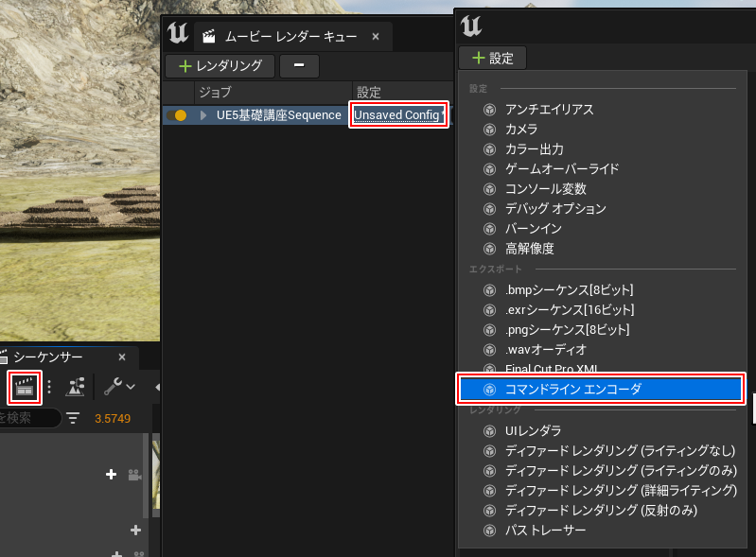Click the +レンダリング button

click(220, 66)
